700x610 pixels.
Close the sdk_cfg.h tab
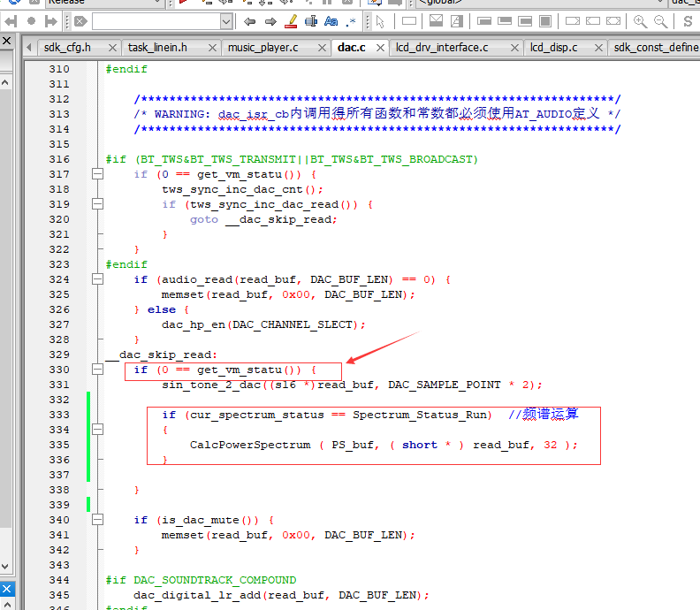pyautogui.click(x=112, y=48)
